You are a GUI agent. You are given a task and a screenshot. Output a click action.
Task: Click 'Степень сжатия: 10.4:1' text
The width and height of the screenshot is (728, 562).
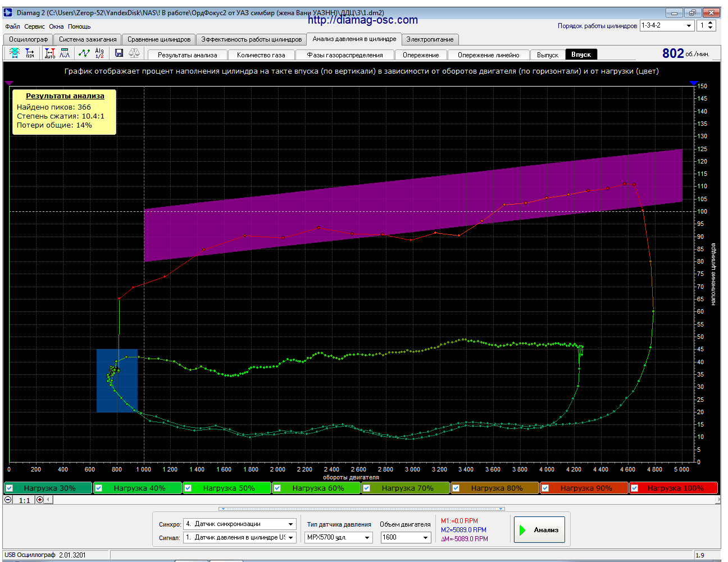pyautogui.click(x=61, y=116)
